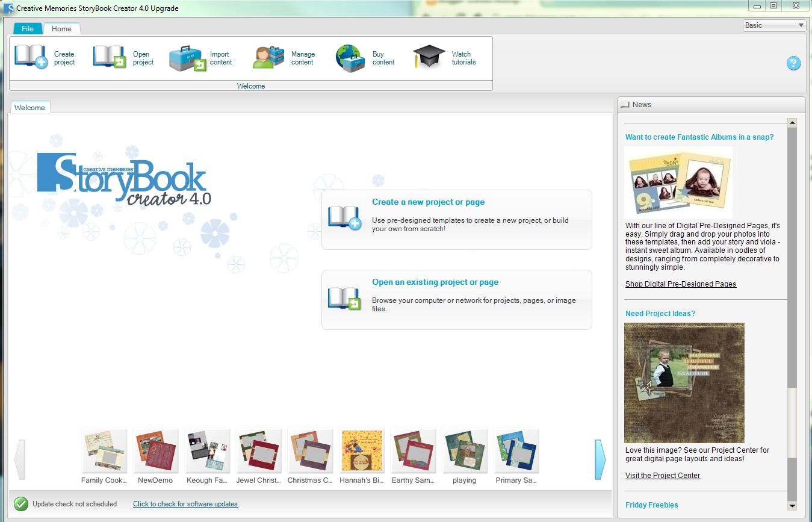Click the Welcome ribbon group label

[251, 86]
